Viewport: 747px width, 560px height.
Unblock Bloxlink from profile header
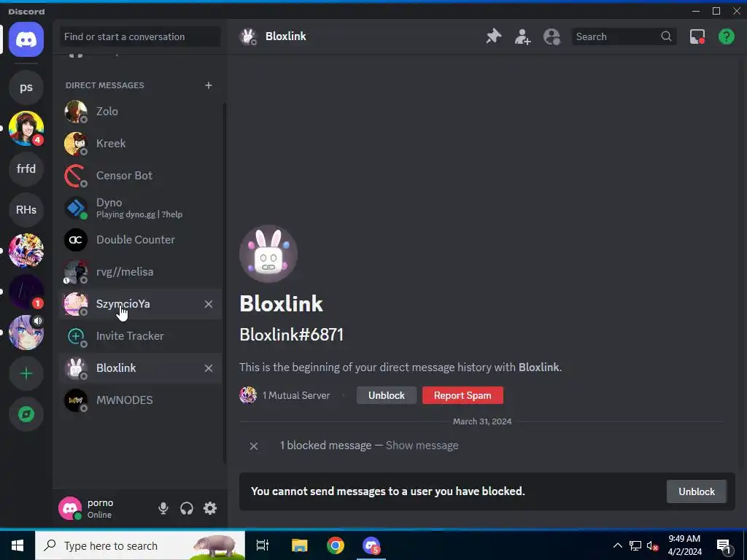click(387, 395)
